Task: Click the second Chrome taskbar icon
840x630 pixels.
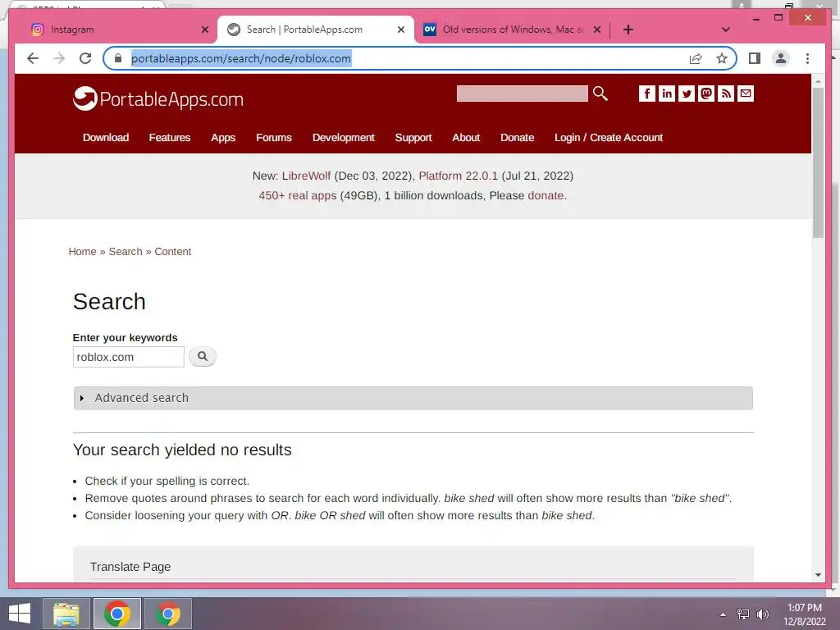Action: click(x=168, y=614)
